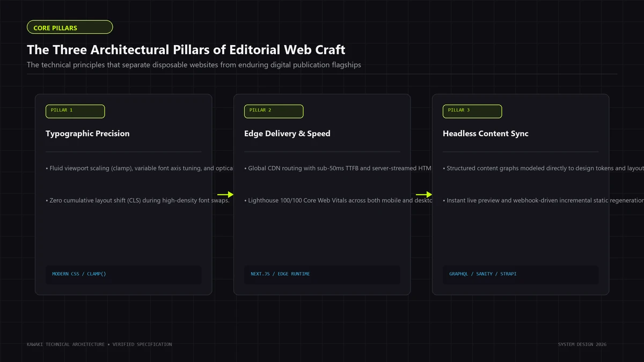Click the PILLAR 3 tag
This screenshot has height=362, width=644.
point(472,111)
